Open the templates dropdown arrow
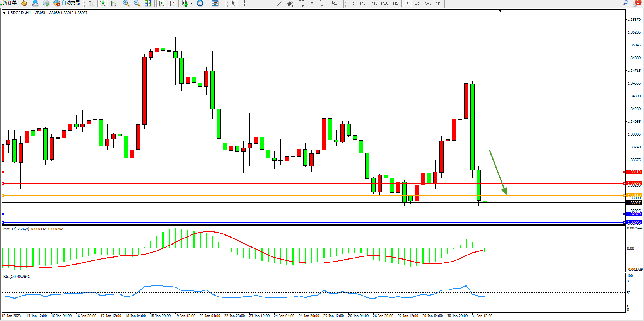Image resolution: width=644 pixels, height=321 pixels. coord(222,3)
